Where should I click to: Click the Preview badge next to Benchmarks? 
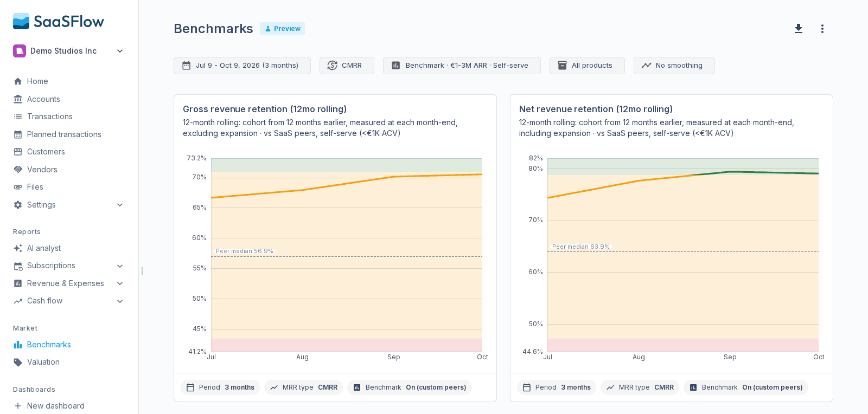pos(282,29)
